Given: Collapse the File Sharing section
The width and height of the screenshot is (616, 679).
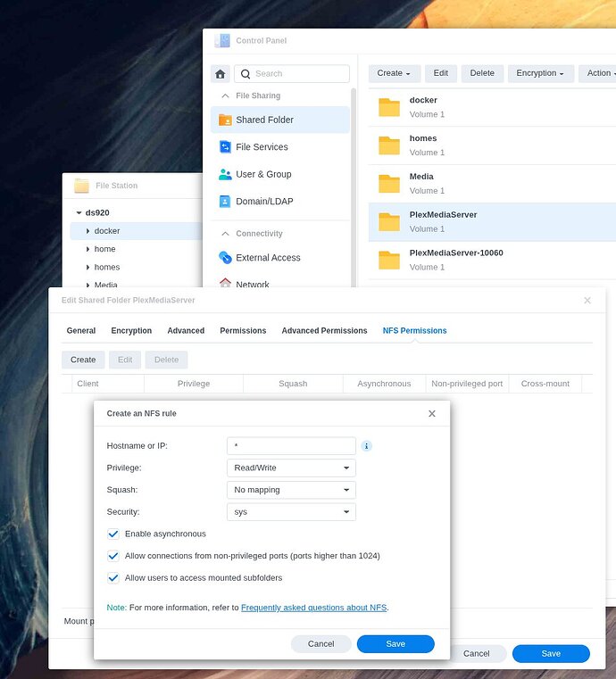Looking at the screenshot, I should [x=225, y=95].
